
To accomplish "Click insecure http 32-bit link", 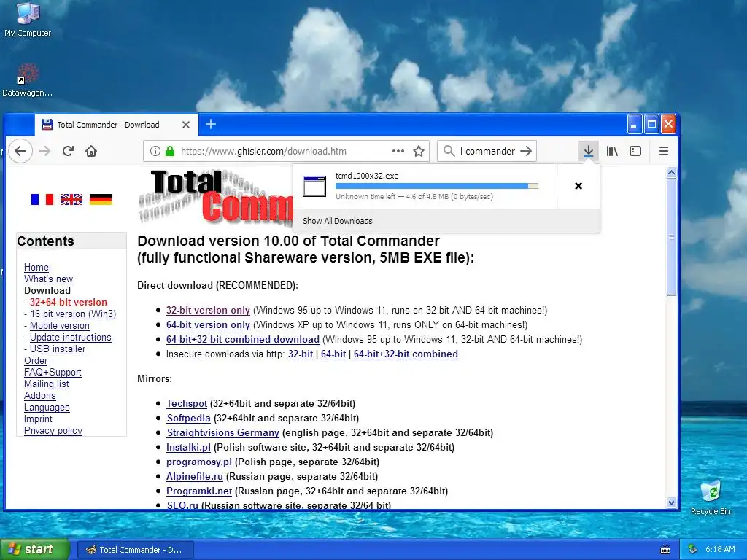I will pos(301,354).
